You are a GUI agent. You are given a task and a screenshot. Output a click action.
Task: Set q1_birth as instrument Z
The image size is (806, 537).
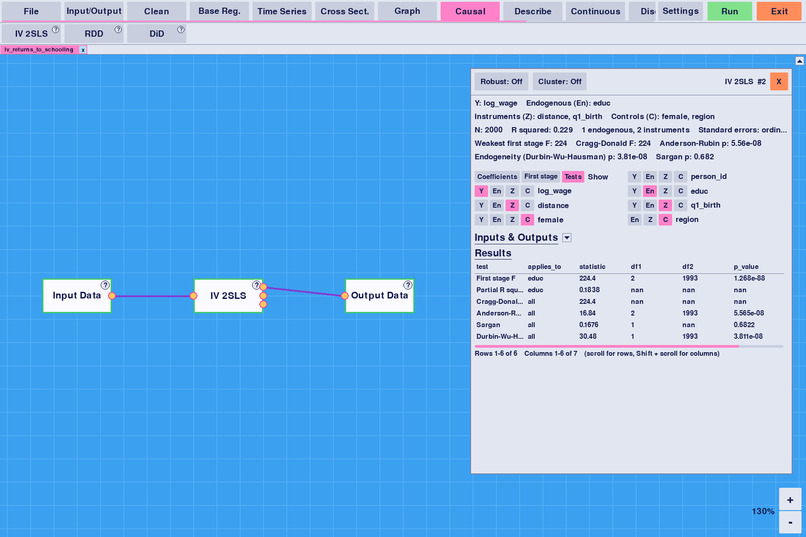point(665,205)
